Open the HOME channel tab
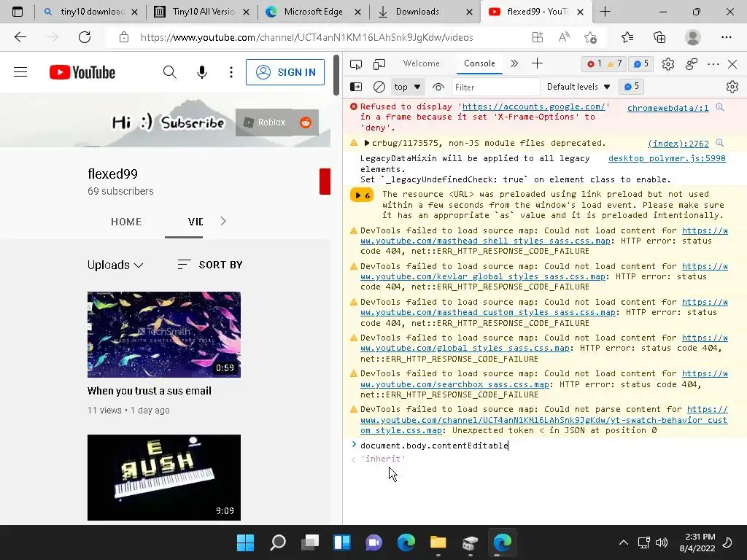 [126, 222]
